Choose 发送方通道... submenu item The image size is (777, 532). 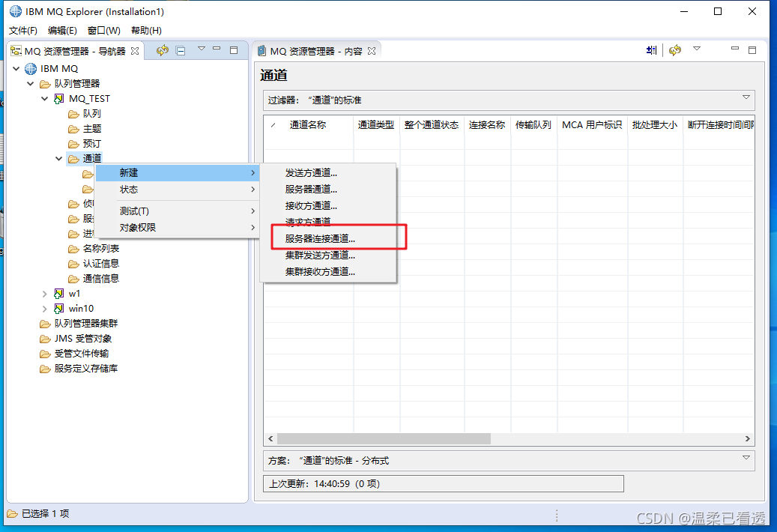[328, 173]
